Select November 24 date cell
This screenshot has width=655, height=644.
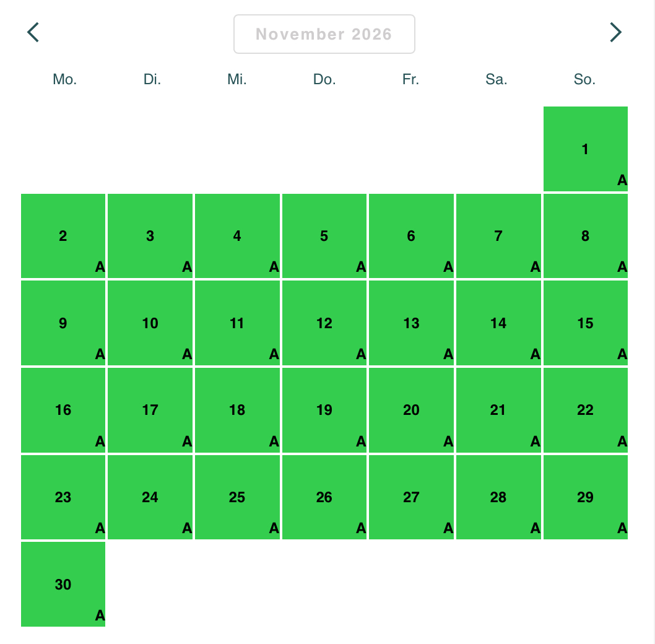coord(150,497)
